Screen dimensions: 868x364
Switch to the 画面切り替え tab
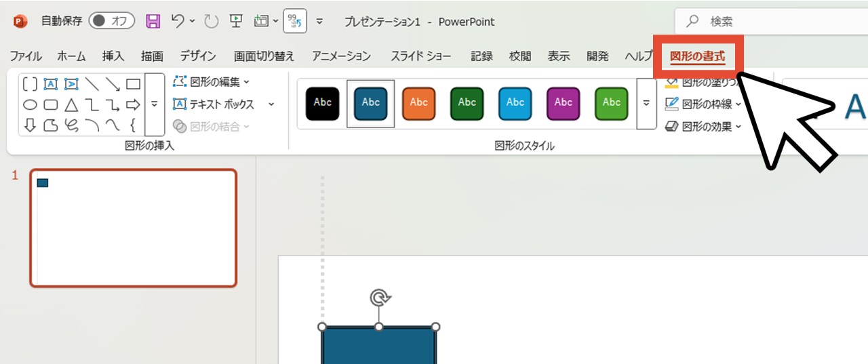(264, 56)
